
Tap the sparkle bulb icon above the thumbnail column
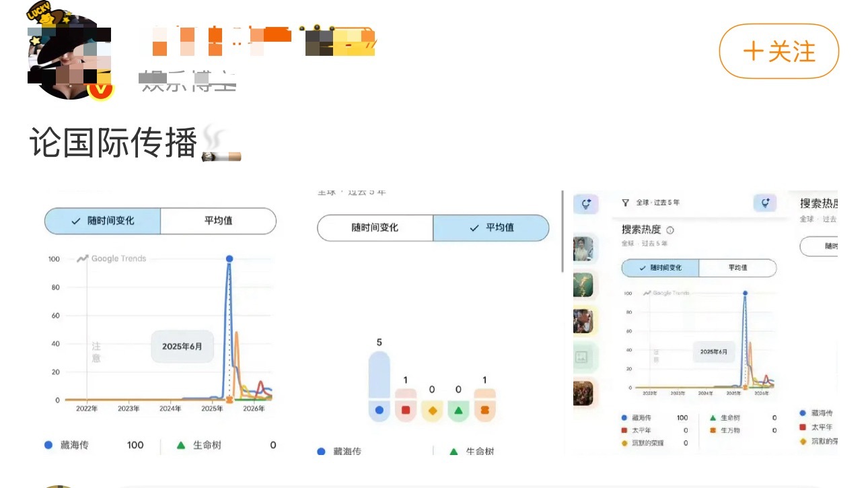tap(587, 203)
